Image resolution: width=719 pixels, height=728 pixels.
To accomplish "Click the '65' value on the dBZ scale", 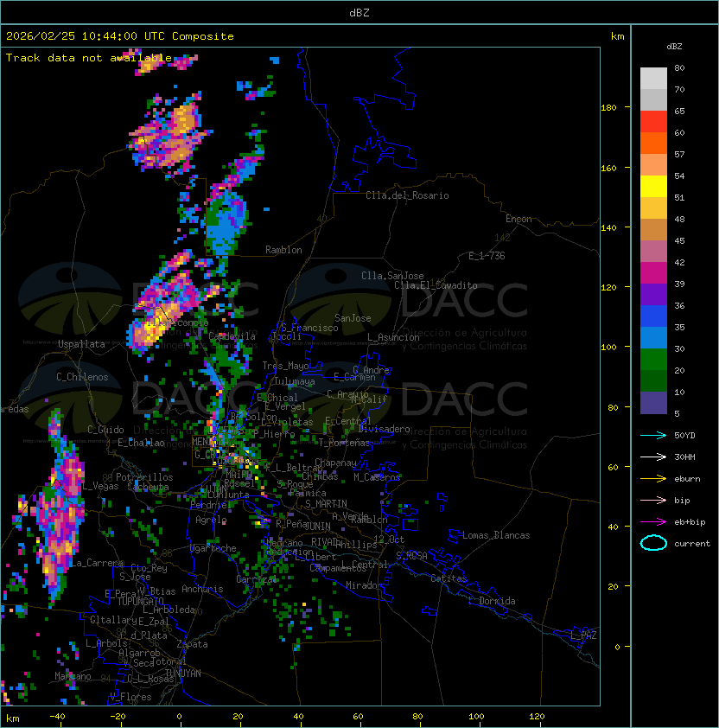I will click(679, 112).
